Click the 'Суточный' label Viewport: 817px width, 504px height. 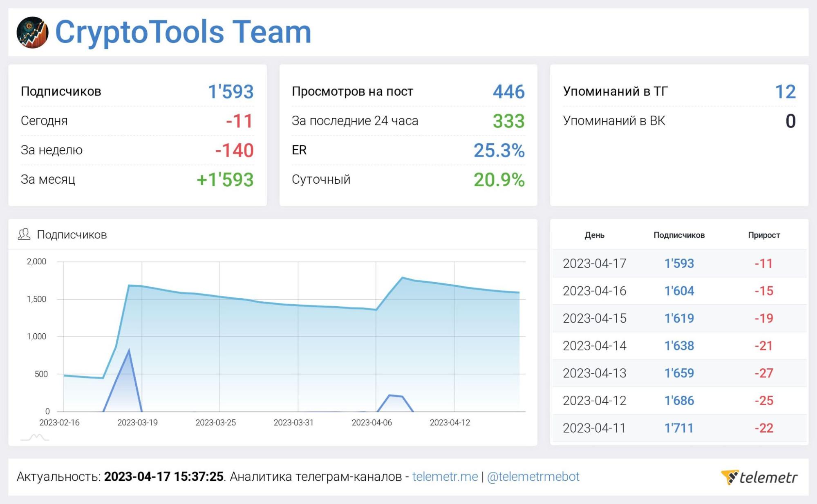pyautogui.click(x=321, y=179)
